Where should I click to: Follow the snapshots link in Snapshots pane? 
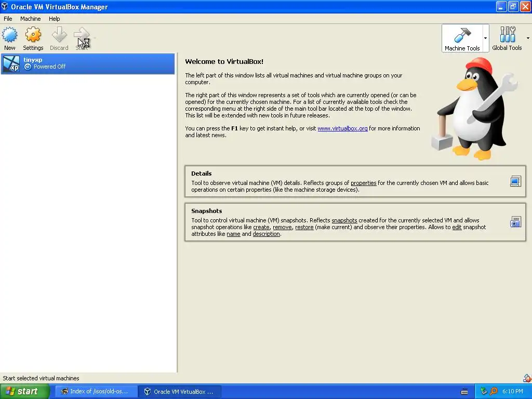click(x=344, y=220)
